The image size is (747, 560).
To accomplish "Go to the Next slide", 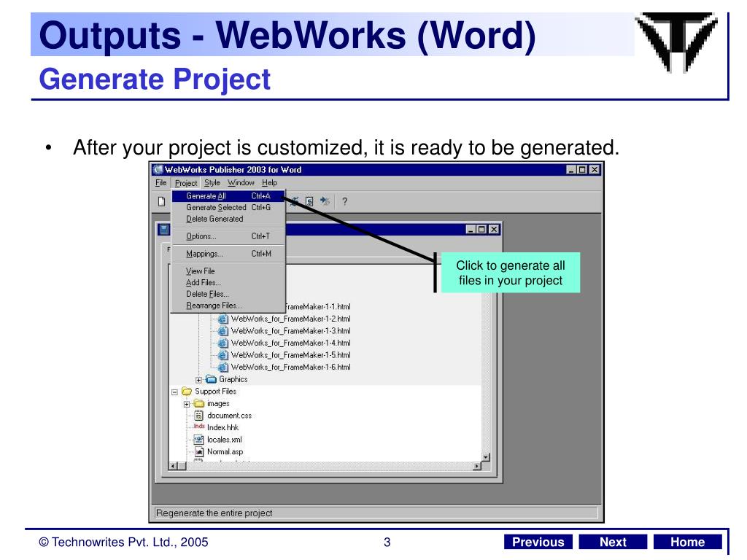I will coord(613,542).
